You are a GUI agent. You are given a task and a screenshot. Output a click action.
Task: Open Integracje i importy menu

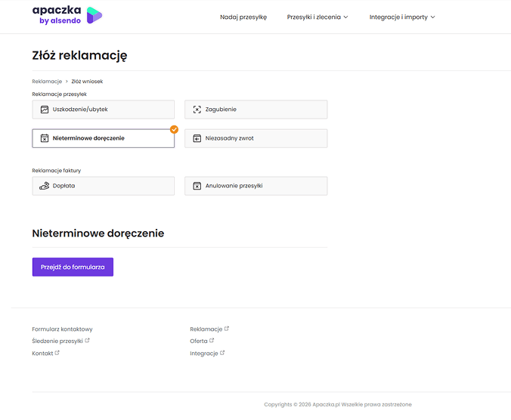pos(398,17)
